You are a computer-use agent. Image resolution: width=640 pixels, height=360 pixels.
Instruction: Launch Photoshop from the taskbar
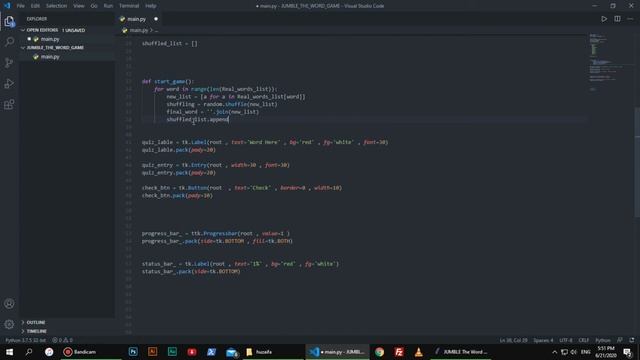(x=133, y=352)
